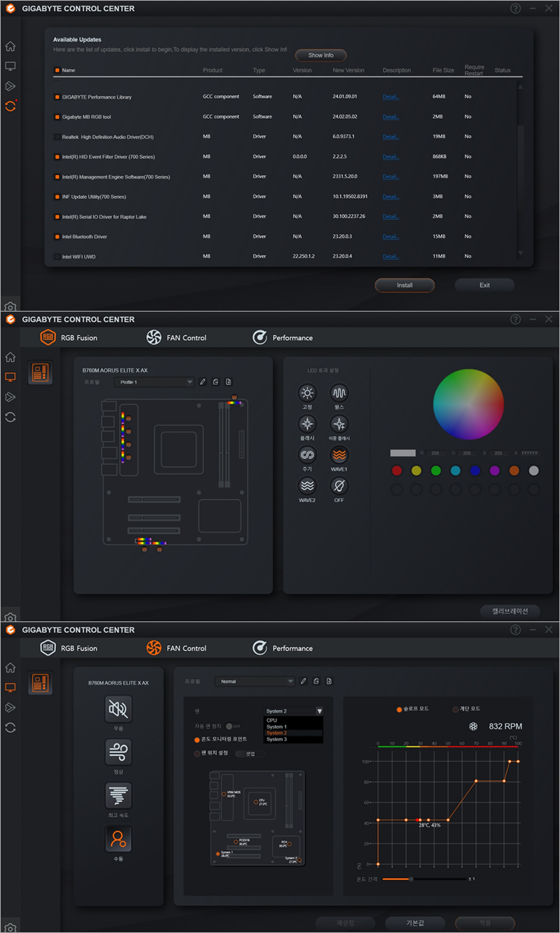This screenshot has width=560, height=933.
Task: Select the 주기 cycle LED effect icon
Action: tap(307, 454)
